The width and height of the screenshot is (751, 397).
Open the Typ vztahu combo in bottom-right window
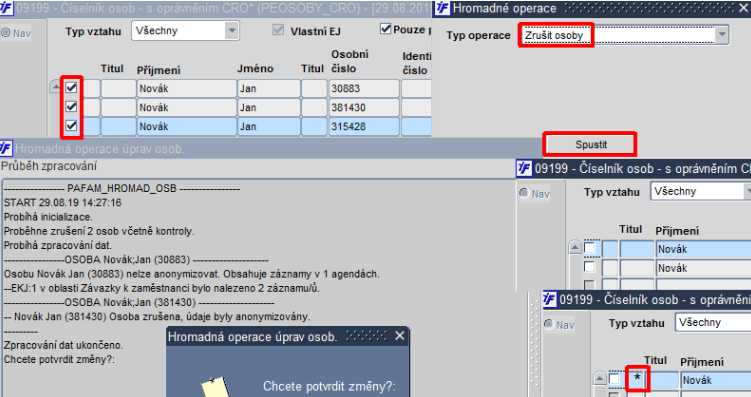tap(714, 322)
